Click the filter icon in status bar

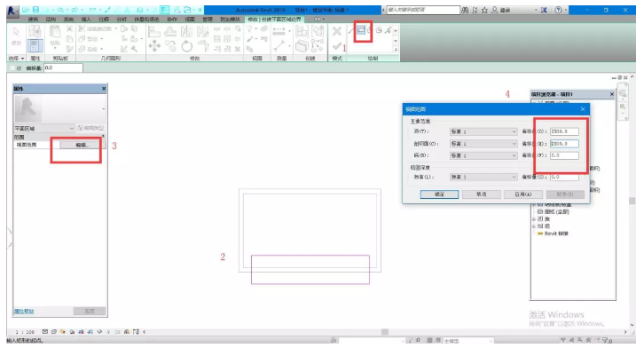(x=606, y=341)
